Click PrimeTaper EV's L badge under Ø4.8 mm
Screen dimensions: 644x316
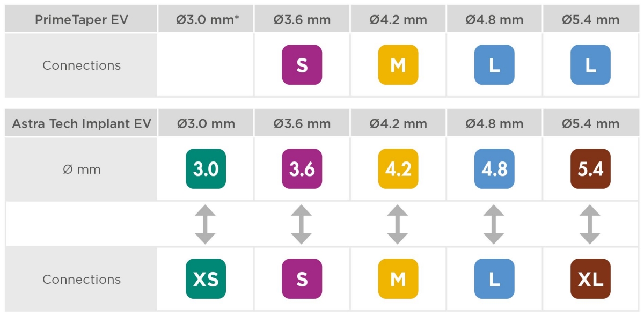click(x=494, y=65)
